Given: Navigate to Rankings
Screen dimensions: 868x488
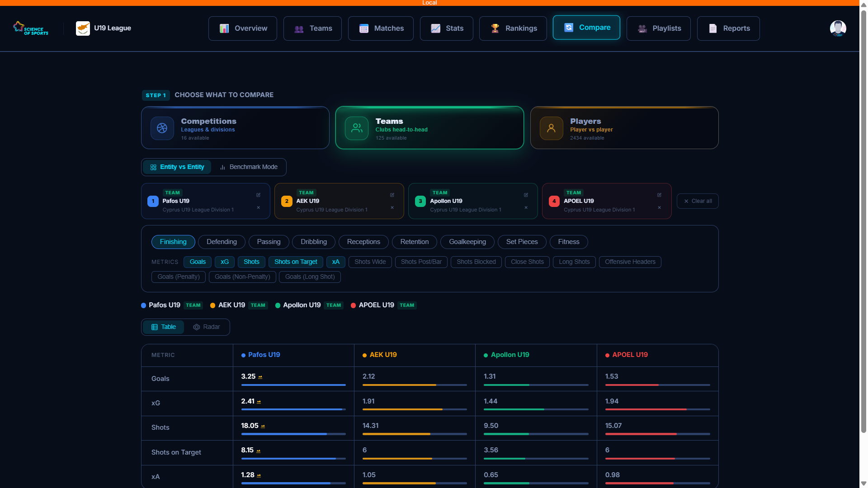Looking at the screenshot, I should [513, 28].
